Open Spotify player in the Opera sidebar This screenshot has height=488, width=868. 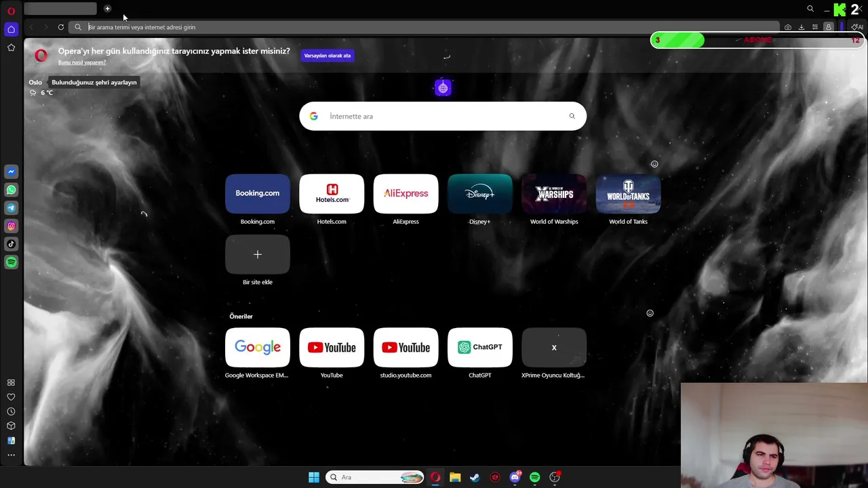tap(11, 262)
